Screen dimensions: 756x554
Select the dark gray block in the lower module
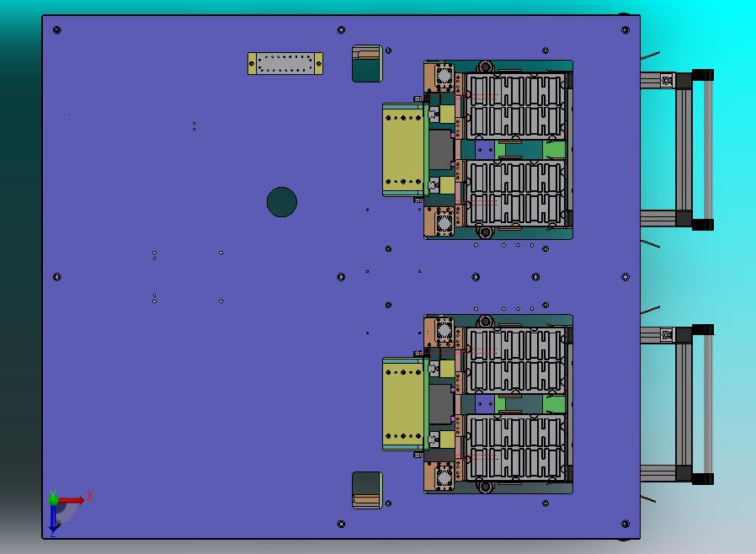[x=440, y=404]
